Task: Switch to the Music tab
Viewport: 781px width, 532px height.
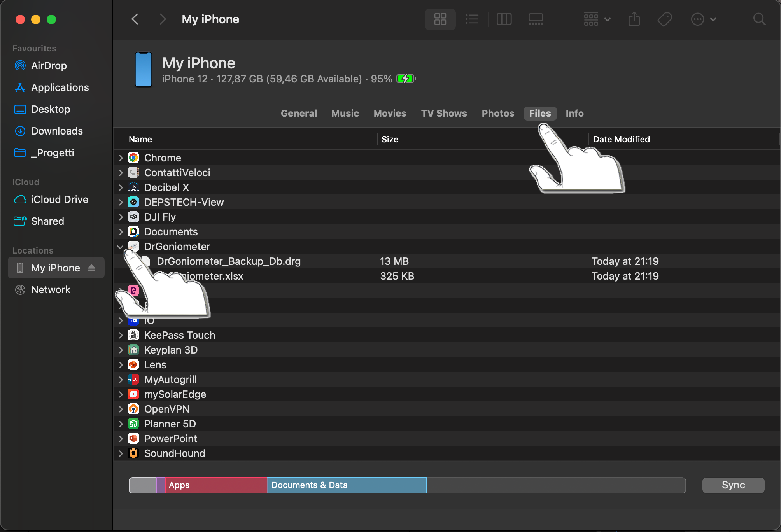Action: pyautogui.click(x=345, y=113)
